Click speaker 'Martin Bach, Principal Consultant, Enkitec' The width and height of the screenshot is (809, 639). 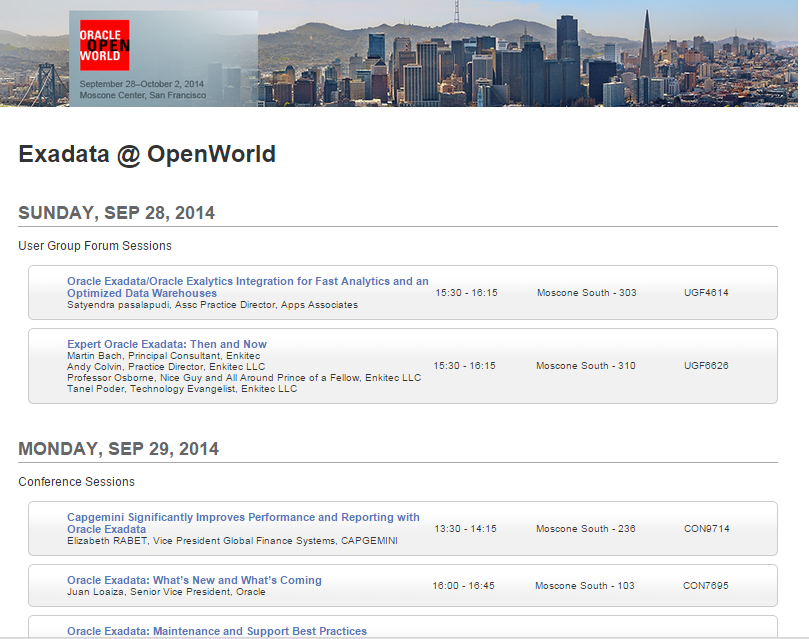tap(164, 356)
